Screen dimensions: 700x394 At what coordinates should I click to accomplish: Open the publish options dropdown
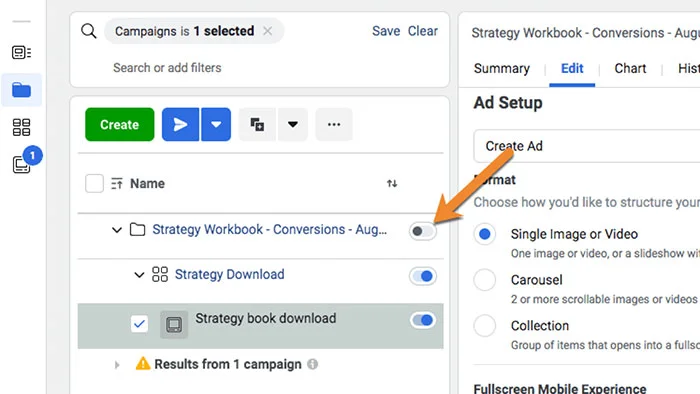point(216,124)
